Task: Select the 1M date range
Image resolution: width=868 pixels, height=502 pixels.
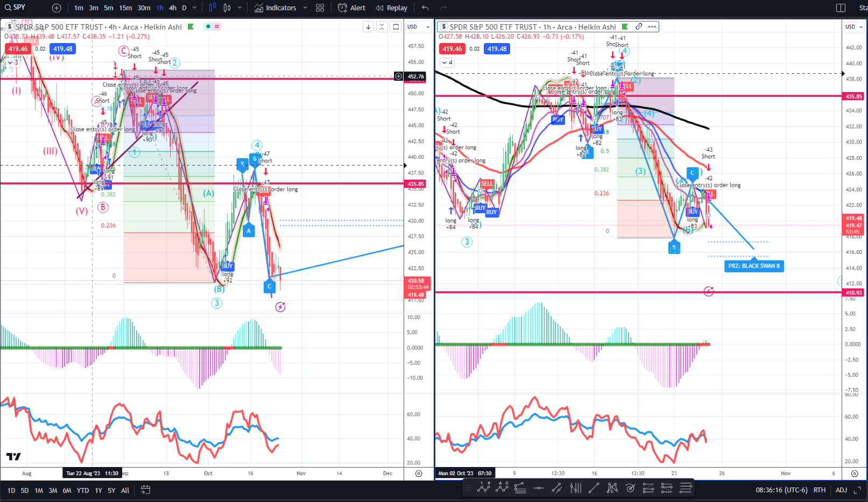Action: (39, 491)
